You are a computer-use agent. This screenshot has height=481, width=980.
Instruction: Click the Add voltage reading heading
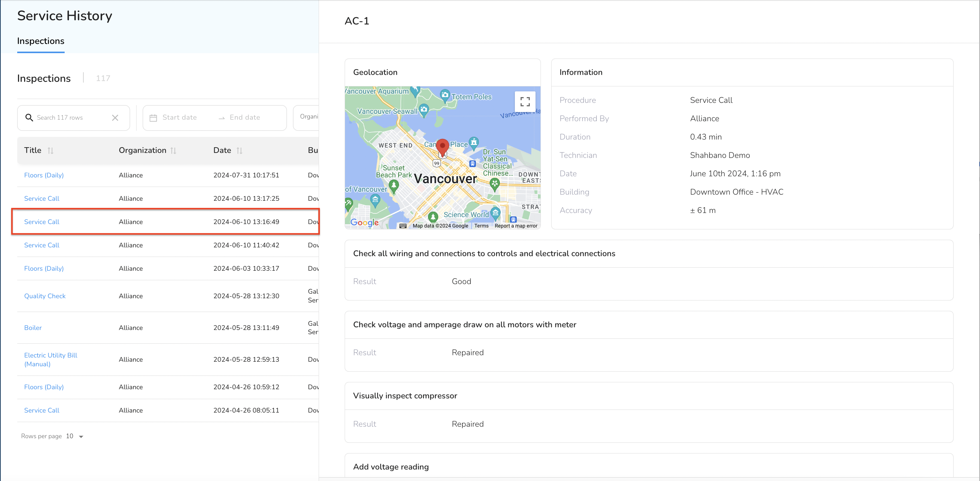point(391,467)
